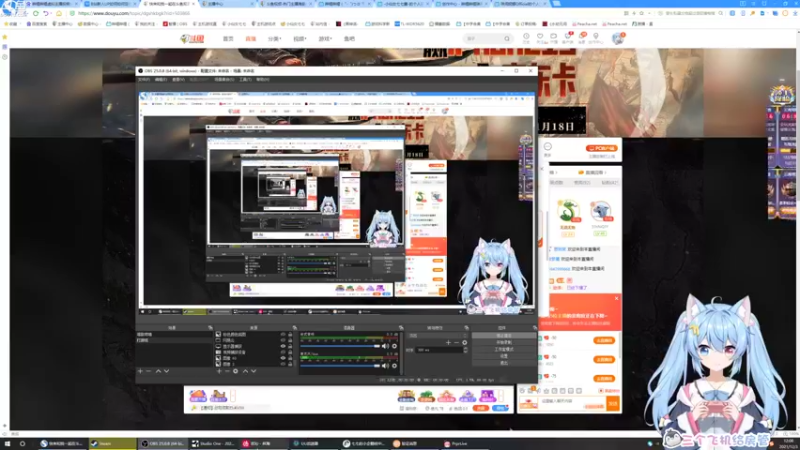The height and width of the screenshot is (450, 800).
Task: Enable 工作室模式 Studio Mode in OBS
Action: pos(504,349)
